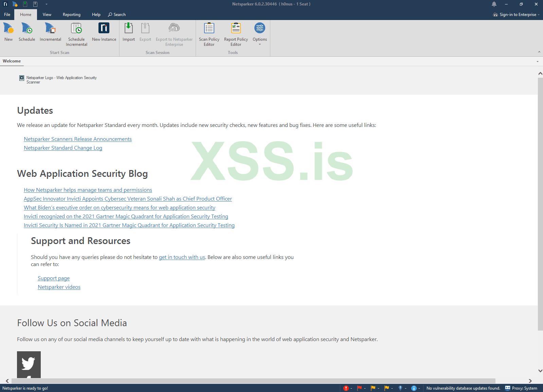Screen dimensions: 543x392
Task: Open the Netsparker videos link
Action: [x=59, y=287]
